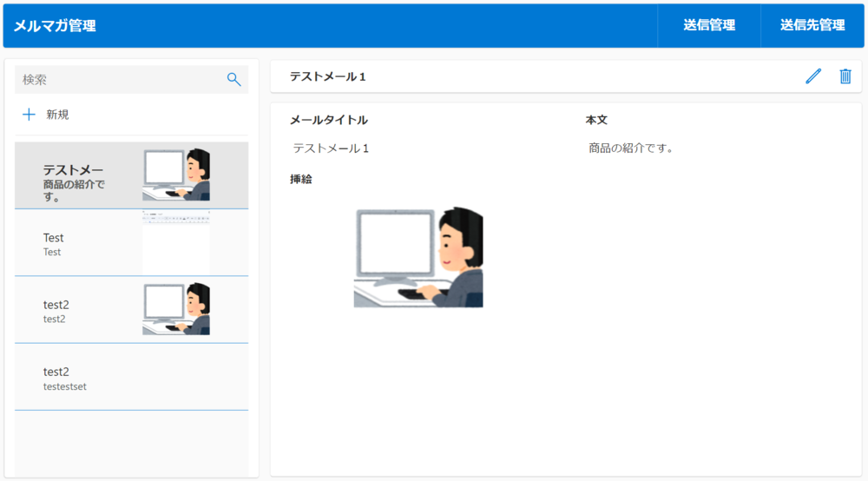This screenshot has width=868, height=481.
Task: Click the trash delete icon
Action: pos(845,76)
